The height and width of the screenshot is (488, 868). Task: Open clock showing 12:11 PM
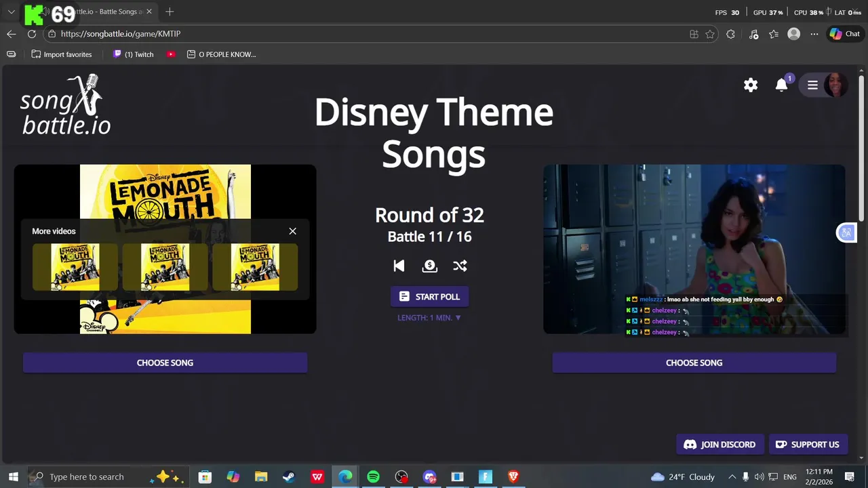pyautogui.click(x=819, y=476)
